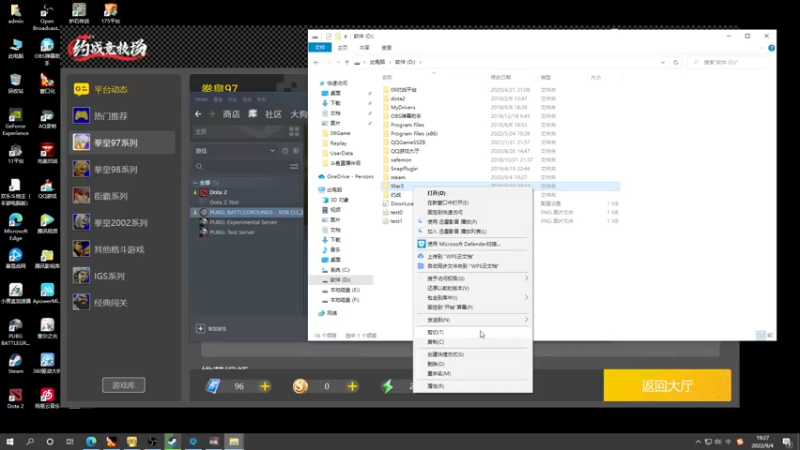
Task: Select the 街霸系列 category
Action: click(x=122, y=196)
